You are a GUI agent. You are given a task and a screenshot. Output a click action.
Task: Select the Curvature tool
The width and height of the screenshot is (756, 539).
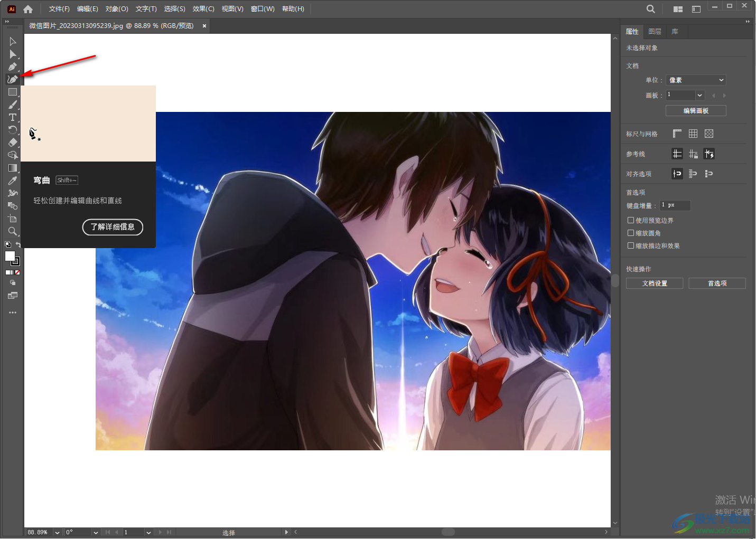pyautogui.click(x=13, y=79)
